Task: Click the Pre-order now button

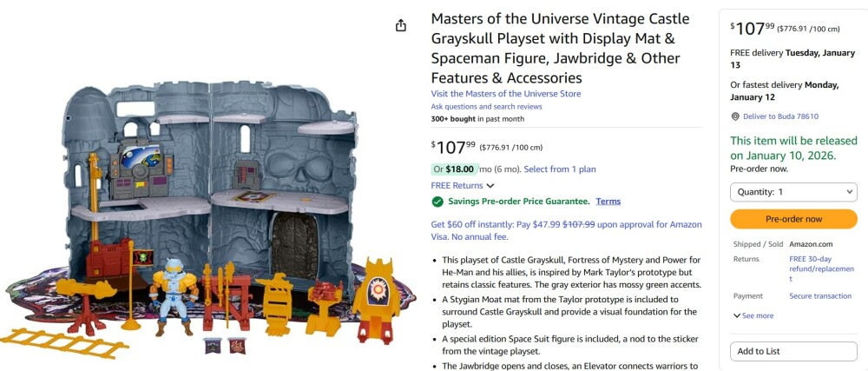Action: [793, 219]
